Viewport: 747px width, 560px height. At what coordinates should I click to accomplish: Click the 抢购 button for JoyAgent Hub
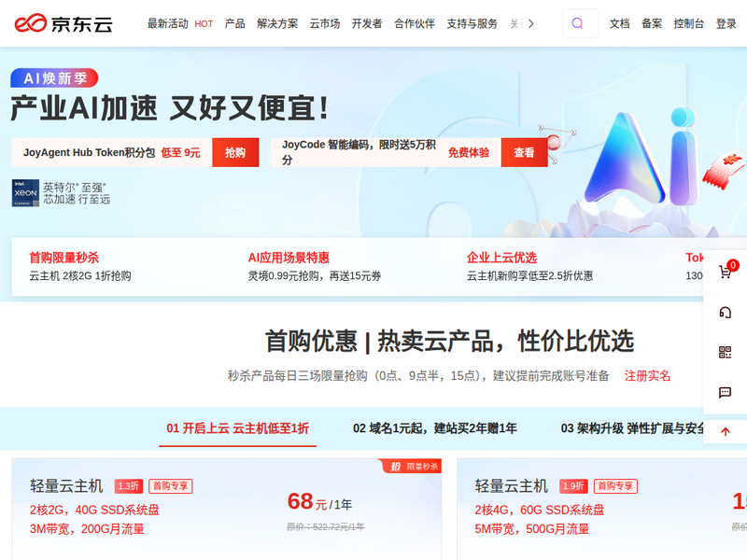coord(235,152)
